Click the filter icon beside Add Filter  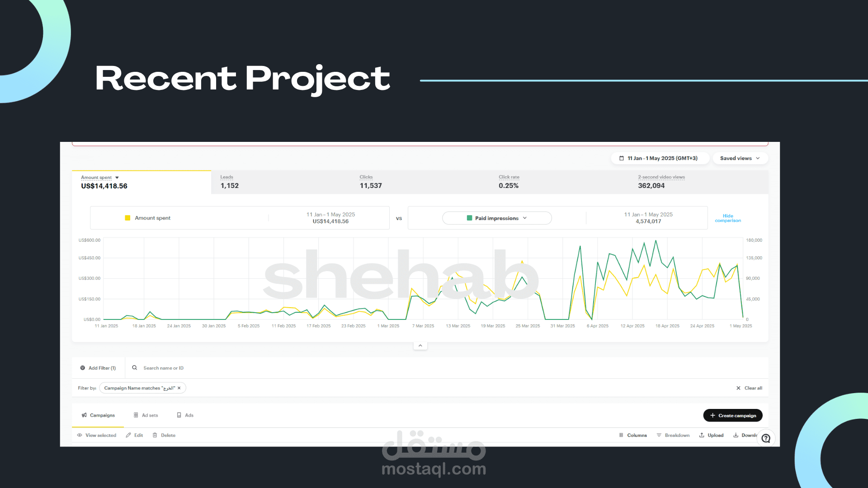click(83, 368)
